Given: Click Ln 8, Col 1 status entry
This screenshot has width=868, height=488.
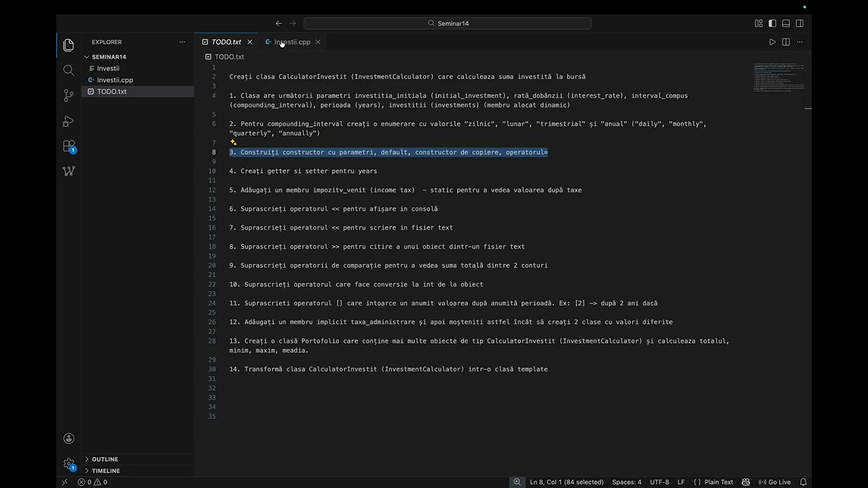Looking at the screenshot, I should [566, 482].
